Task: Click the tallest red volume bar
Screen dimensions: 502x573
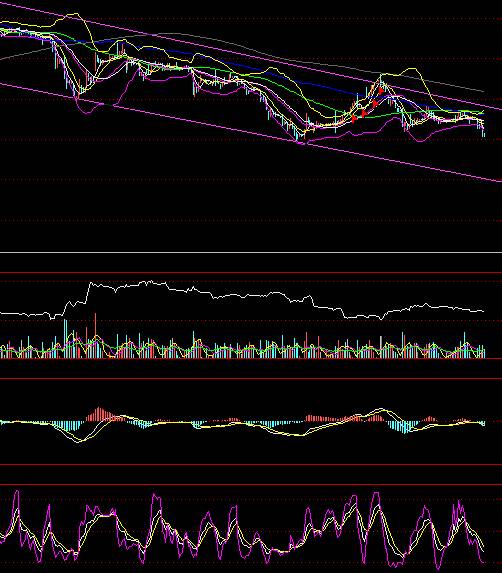Action: point(95,335)
